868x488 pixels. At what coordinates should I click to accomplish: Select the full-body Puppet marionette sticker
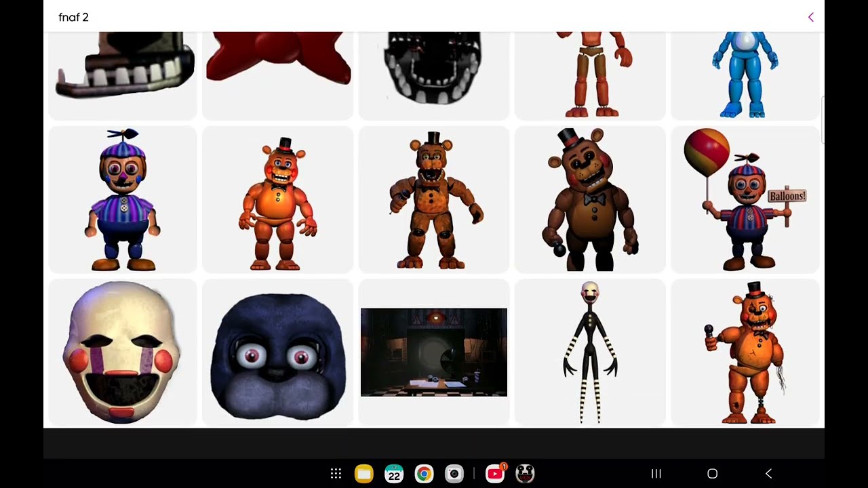coord(590,352)
